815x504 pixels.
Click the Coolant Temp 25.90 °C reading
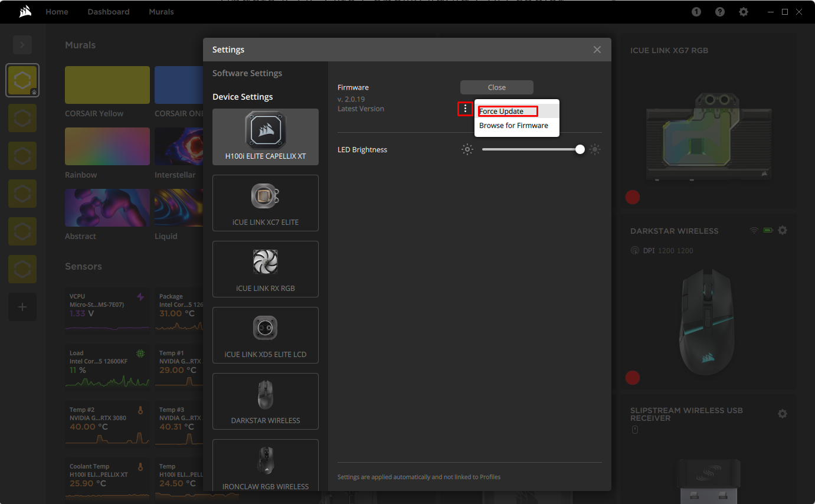(89, 483)
